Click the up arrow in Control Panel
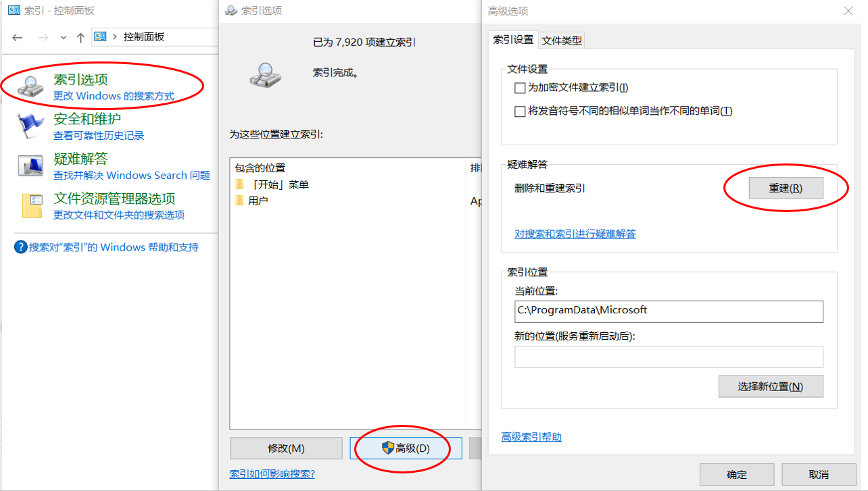This screenshot has height=491, width=868. (x=80, y=37)
